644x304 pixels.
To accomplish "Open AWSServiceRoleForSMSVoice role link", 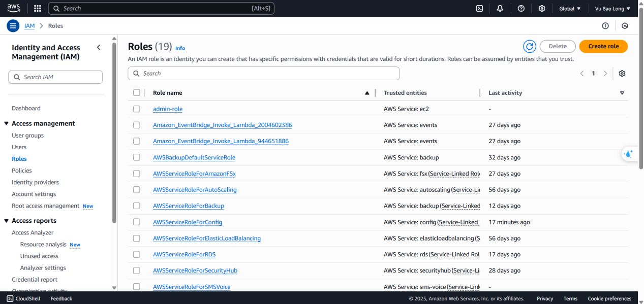I will 192,287.
